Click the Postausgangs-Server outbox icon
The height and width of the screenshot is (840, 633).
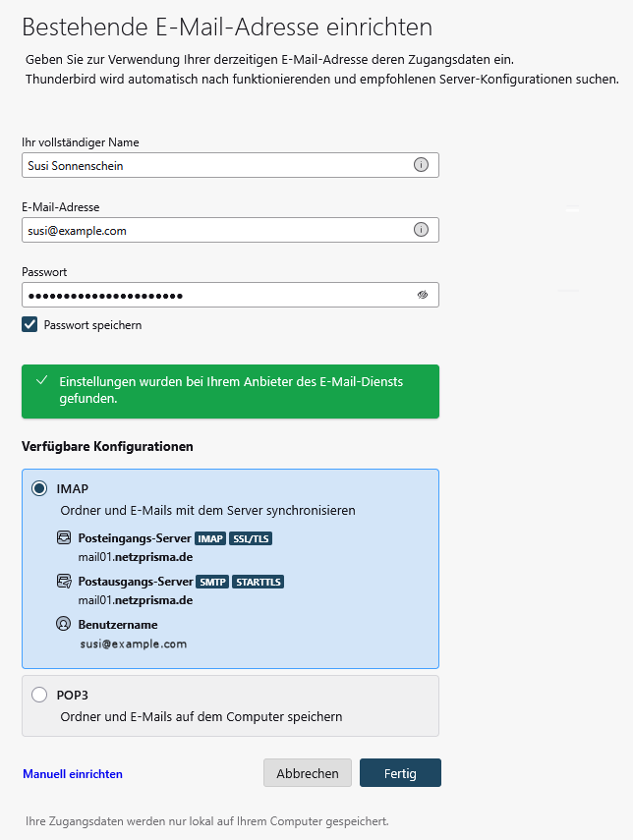coord(65,582)
